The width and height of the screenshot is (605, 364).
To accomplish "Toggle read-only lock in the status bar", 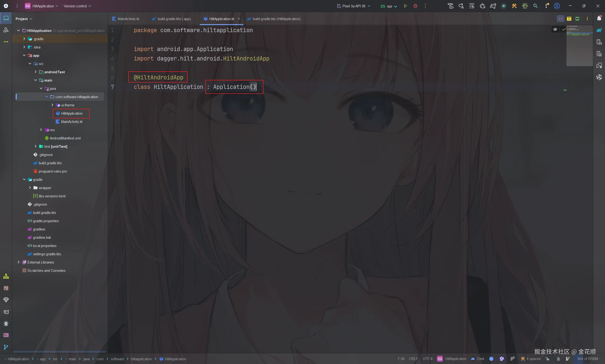I will point(547,359).
